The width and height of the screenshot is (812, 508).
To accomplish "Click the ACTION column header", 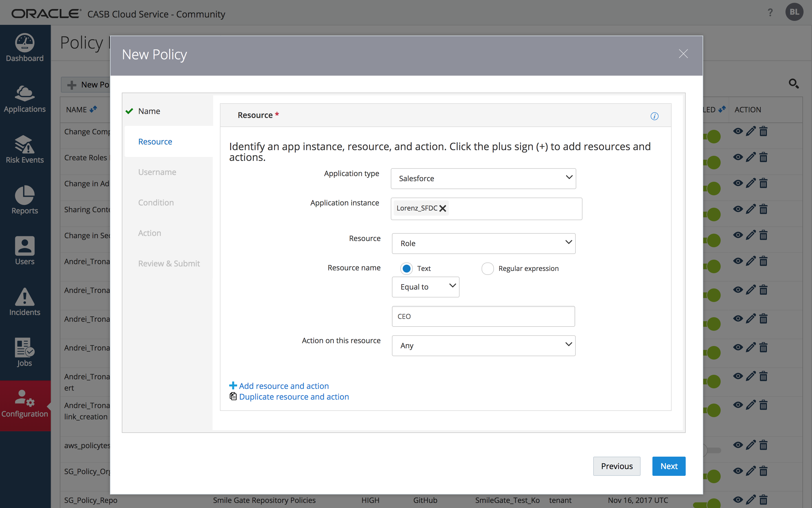I will tap(748, 110).
